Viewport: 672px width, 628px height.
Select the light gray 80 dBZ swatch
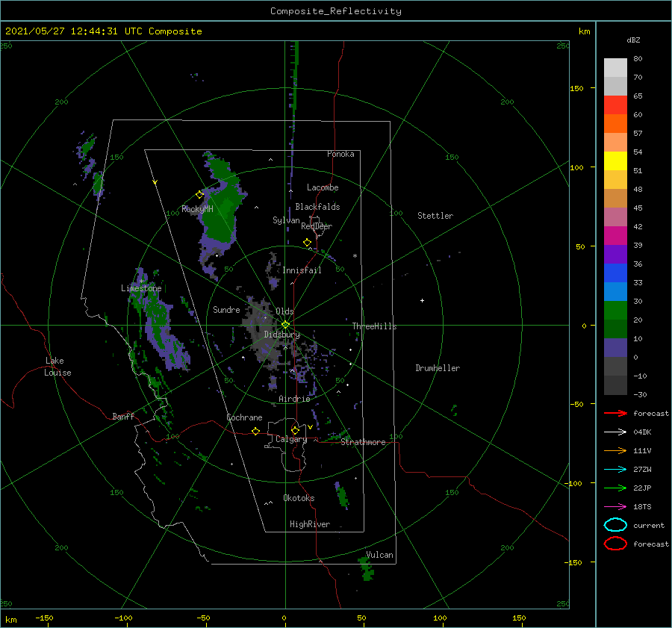pos(615,68)
